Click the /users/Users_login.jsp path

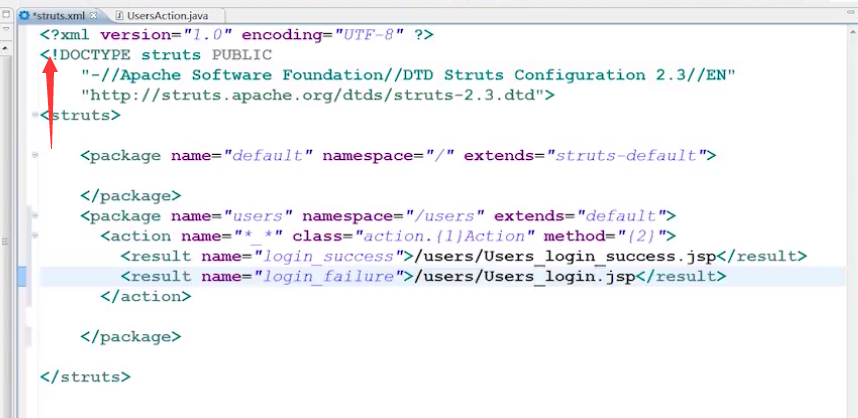click(524, 276)
